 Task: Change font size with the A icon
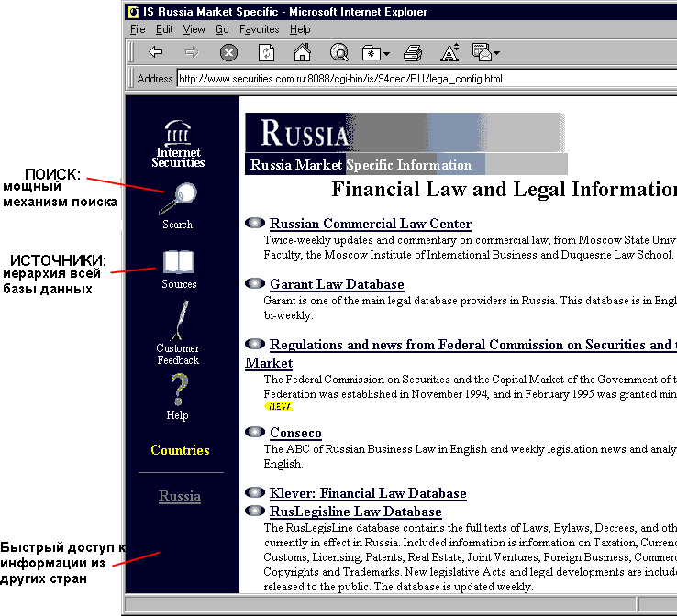449,53
